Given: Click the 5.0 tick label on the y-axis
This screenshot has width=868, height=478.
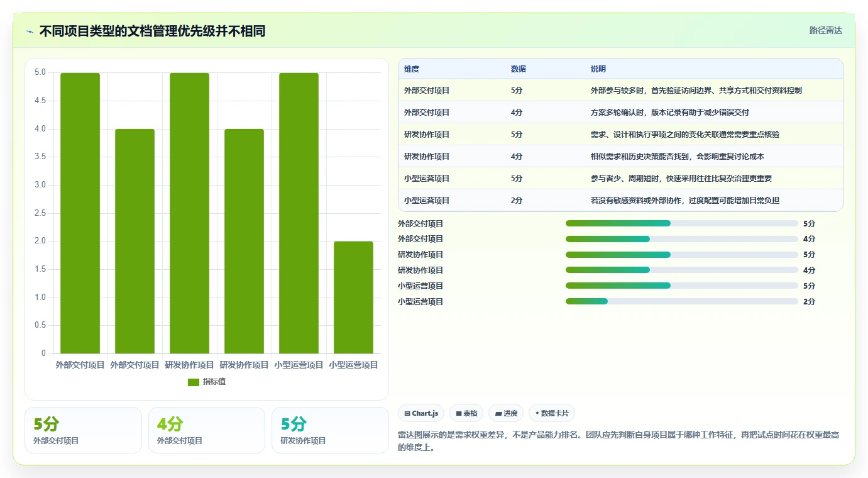Looking at the screenshot, I should pyautogui.click(x=40, y=72).
